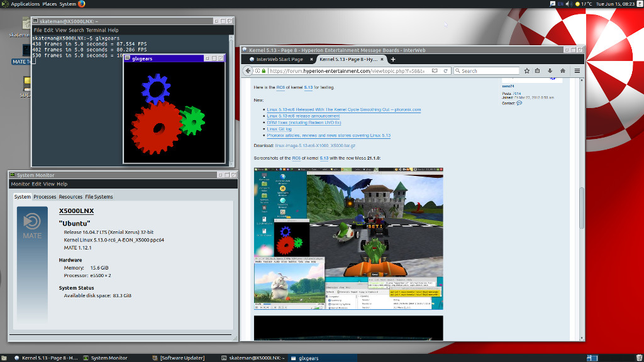This screenshot has height=362, width=644.
Task: Open the Monitor menu in System Monitor
Action: pyautogui.click(x=20, y=184)
